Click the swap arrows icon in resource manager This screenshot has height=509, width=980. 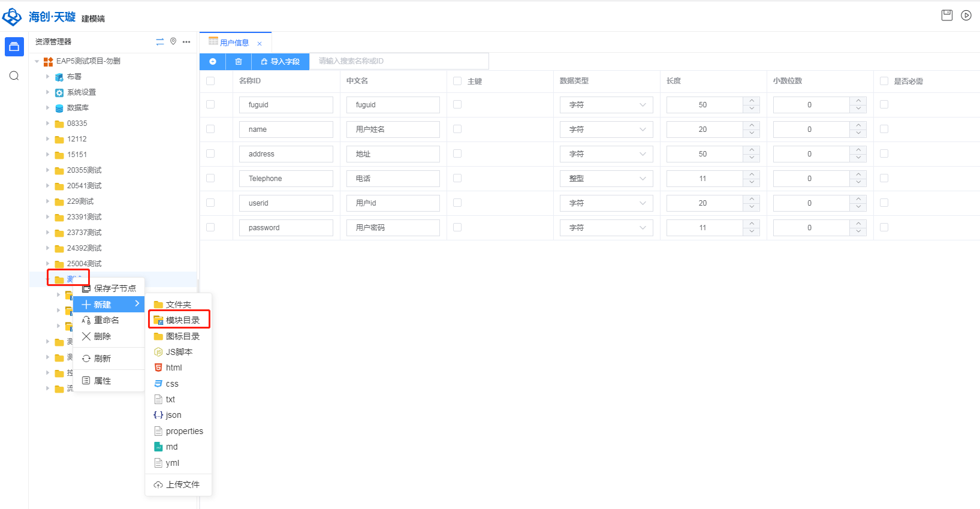click(x=159, y=42)
